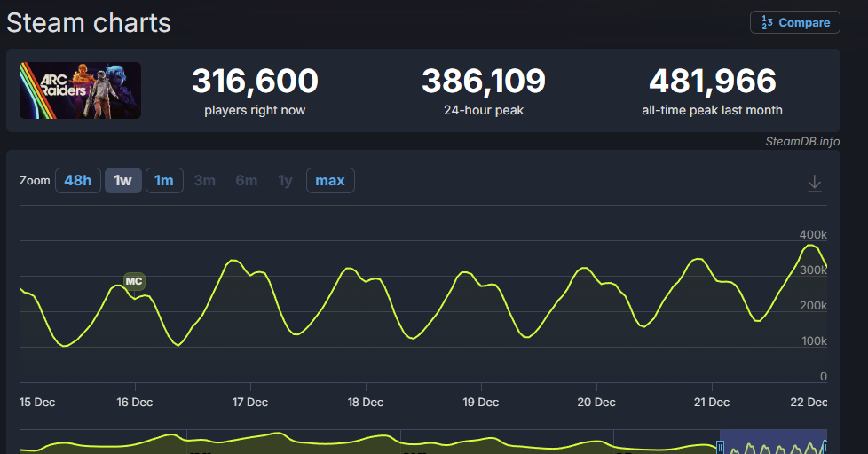Click the chart download icon
The width and height of the screenshot is (868, 454).
pos(814,184)
